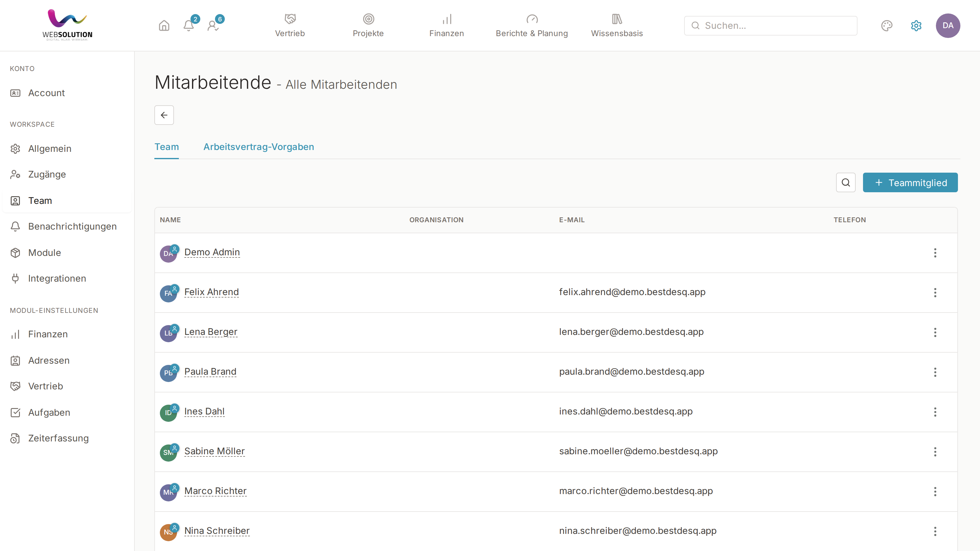980x551 pixels.
Task: Open row options for Paula Brand
Action: (935, 372)
